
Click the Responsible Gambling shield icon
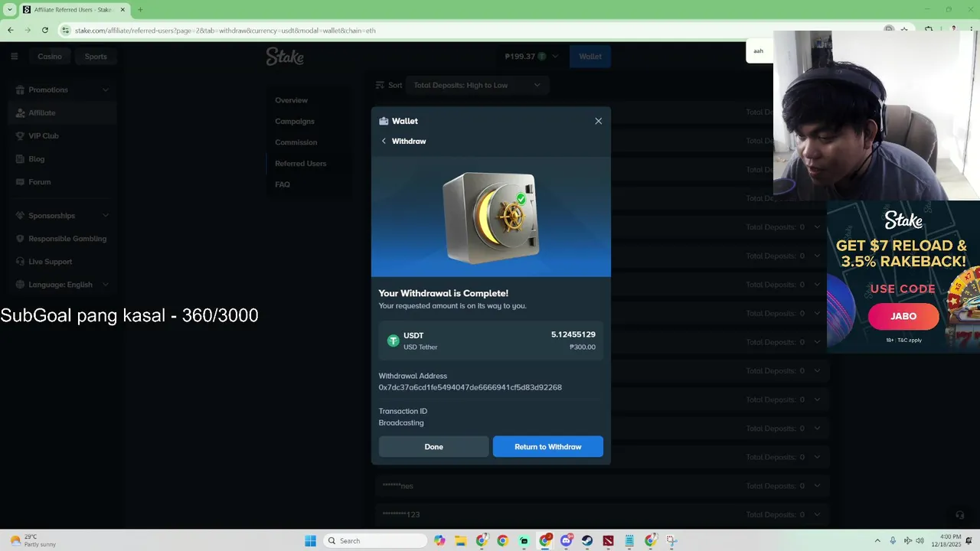tap(21, 239)
